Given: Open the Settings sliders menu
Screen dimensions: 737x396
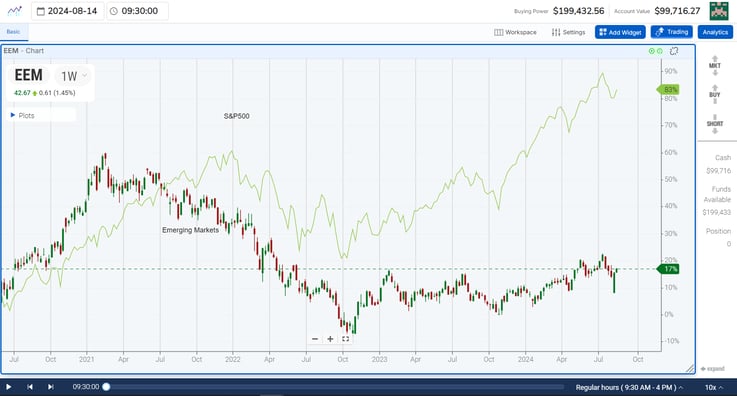Looking at the screenshot, I should click(x=568, y=32).
